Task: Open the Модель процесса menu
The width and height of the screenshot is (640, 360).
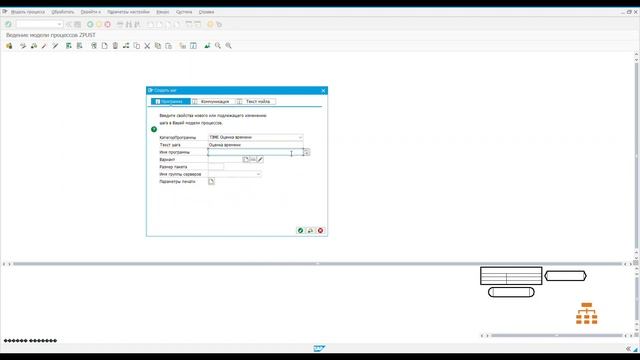Action: (28, 12)
